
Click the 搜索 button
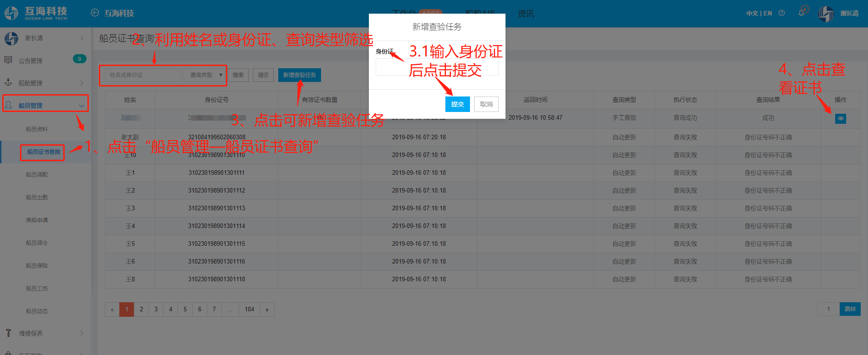238,75
